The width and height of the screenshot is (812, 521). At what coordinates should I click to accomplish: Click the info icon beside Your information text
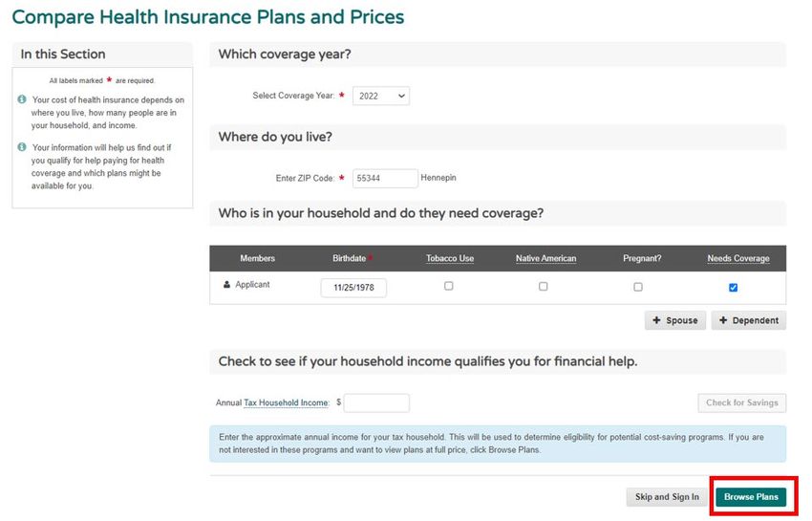click(22, 146)
